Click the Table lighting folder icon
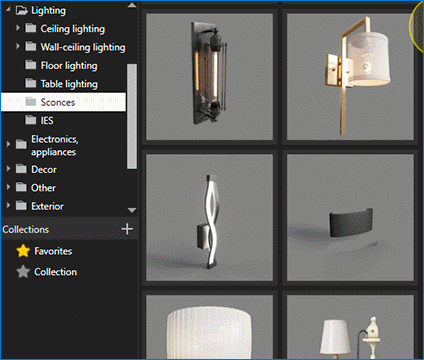Screen dimensions: 424x360 [x=31, y=82]
